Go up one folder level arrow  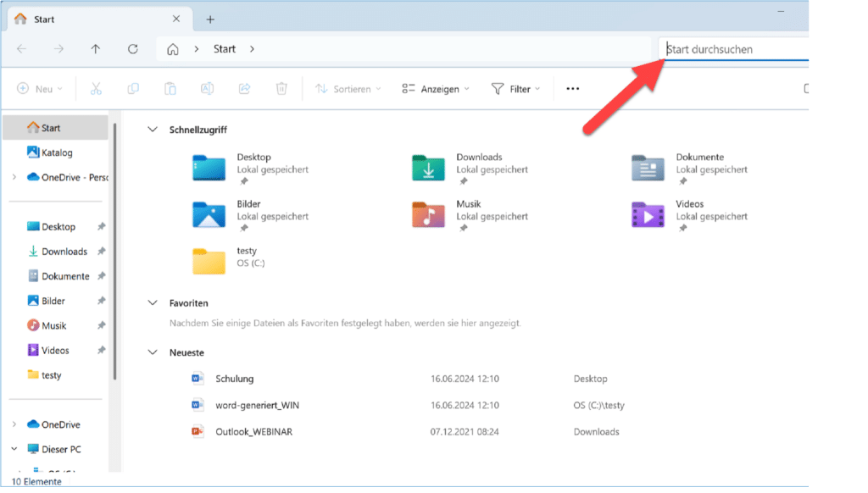coord(96,49)
